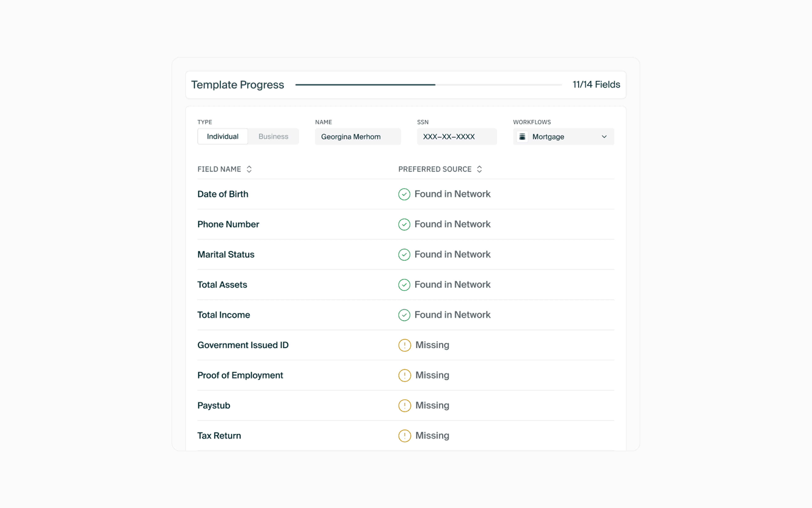Screen dimensions: 812x508
Task: Click Missing status for Proof of Employment
Action: tap(432, 375)
